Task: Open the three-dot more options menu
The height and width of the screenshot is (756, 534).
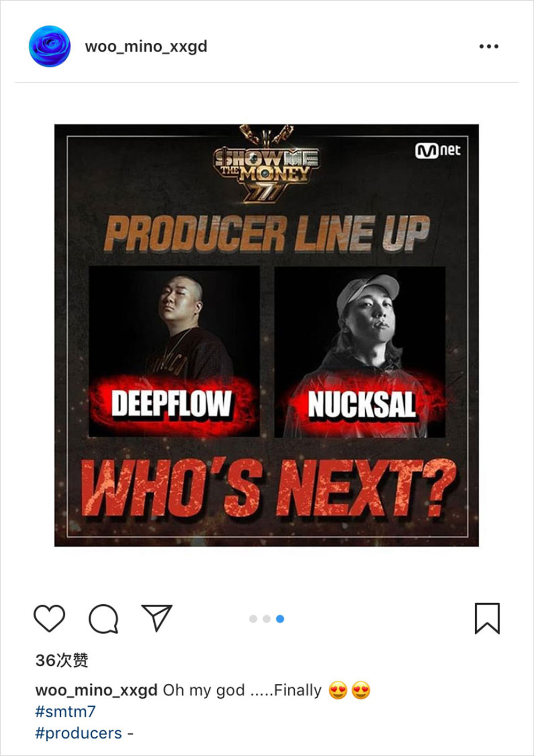Action: tap(489, 46)
